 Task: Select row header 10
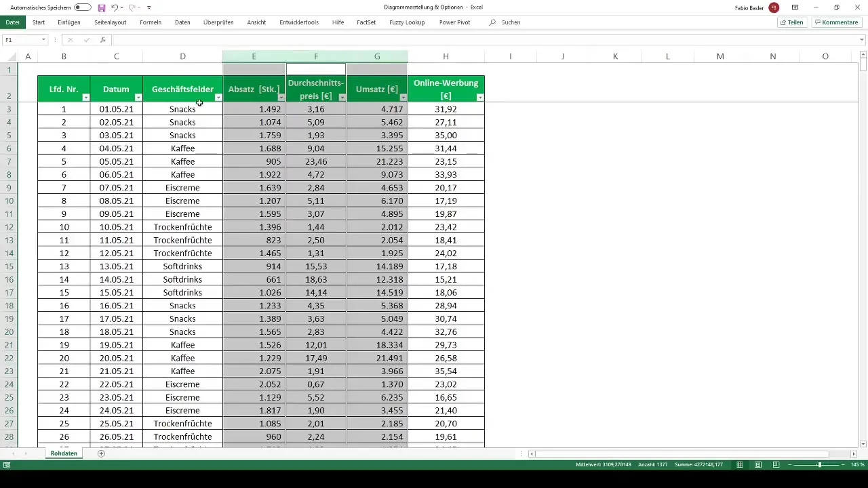coord(9,201)
